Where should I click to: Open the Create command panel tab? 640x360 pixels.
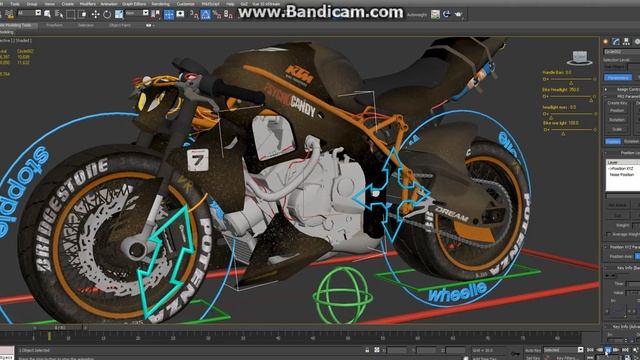coord(605,42)
